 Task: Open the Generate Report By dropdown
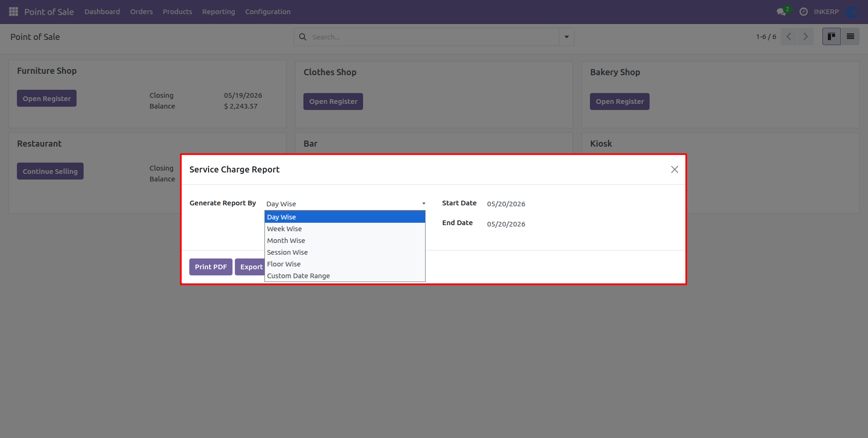[345, 204]
